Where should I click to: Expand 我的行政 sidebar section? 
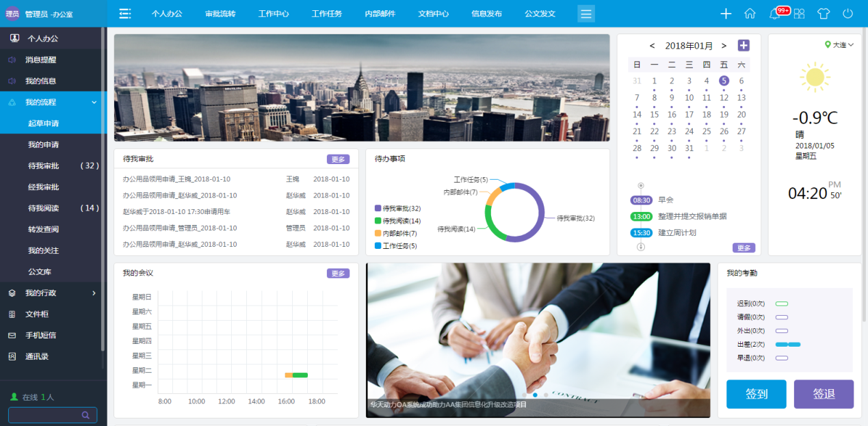[x=94, y=293]
